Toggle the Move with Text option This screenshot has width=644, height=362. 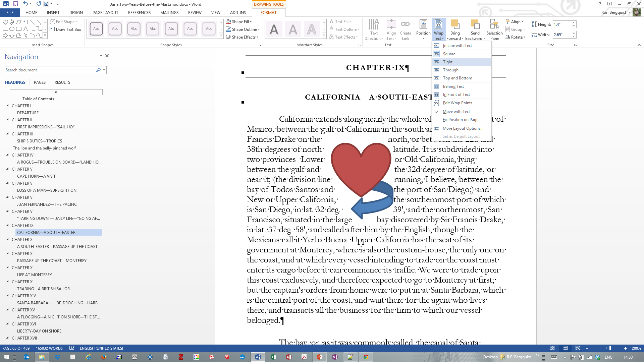tap(456, 112)
